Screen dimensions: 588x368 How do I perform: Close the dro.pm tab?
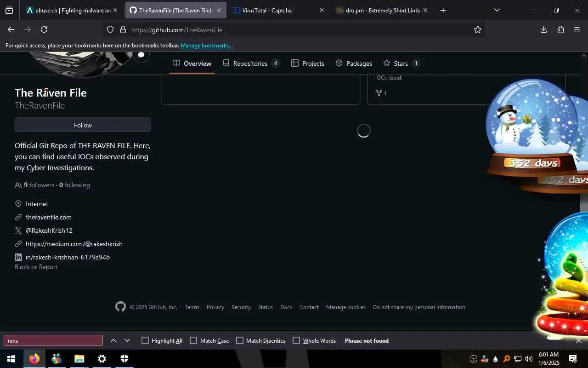pos(425,10)
